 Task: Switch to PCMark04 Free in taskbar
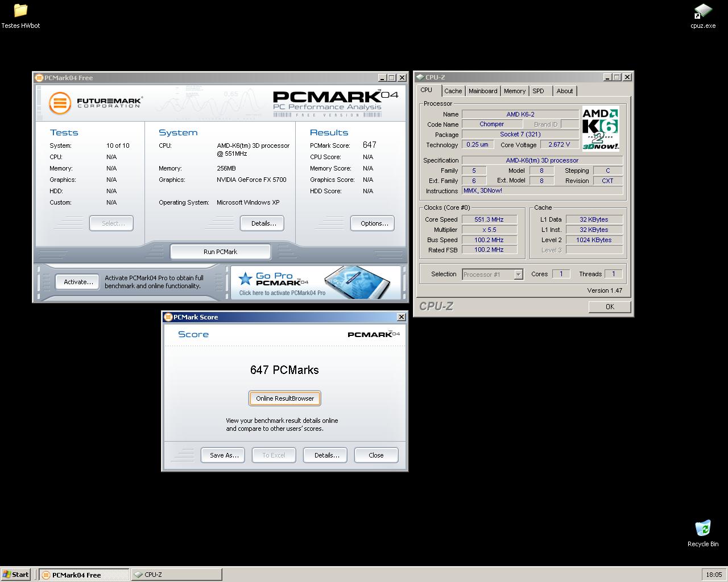[x=84, y=575]
